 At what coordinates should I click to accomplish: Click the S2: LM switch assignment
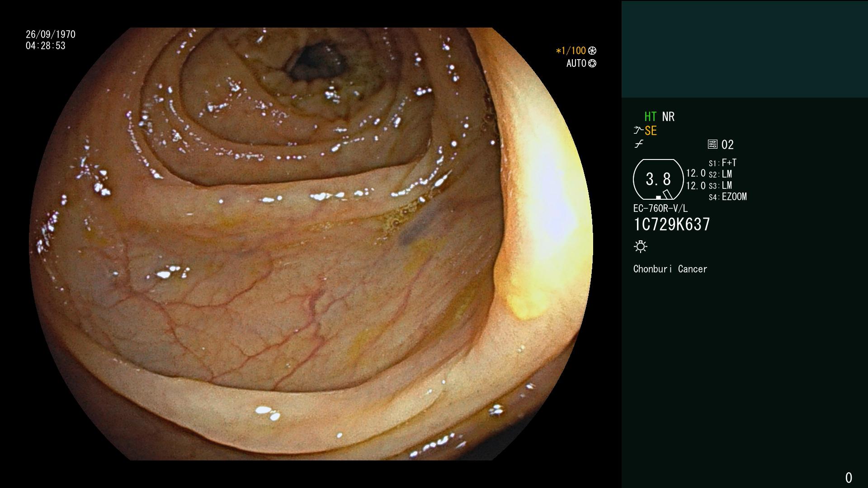pos(720,174)
